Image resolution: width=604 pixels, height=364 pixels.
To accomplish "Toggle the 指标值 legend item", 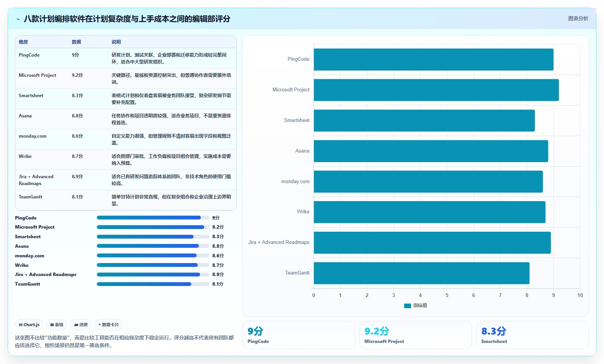I will click(x=415, y=305).
